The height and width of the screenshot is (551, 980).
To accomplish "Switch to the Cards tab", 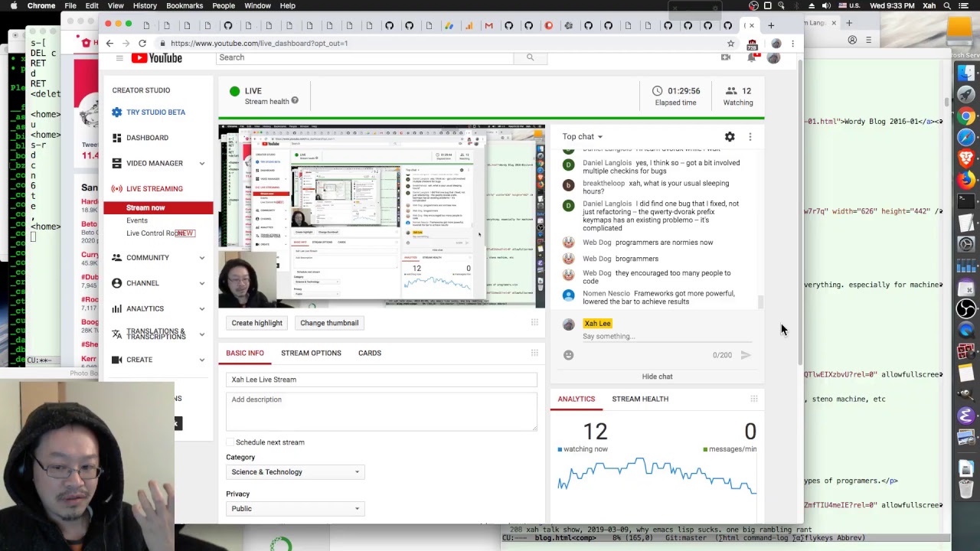I will click(370, 353).
